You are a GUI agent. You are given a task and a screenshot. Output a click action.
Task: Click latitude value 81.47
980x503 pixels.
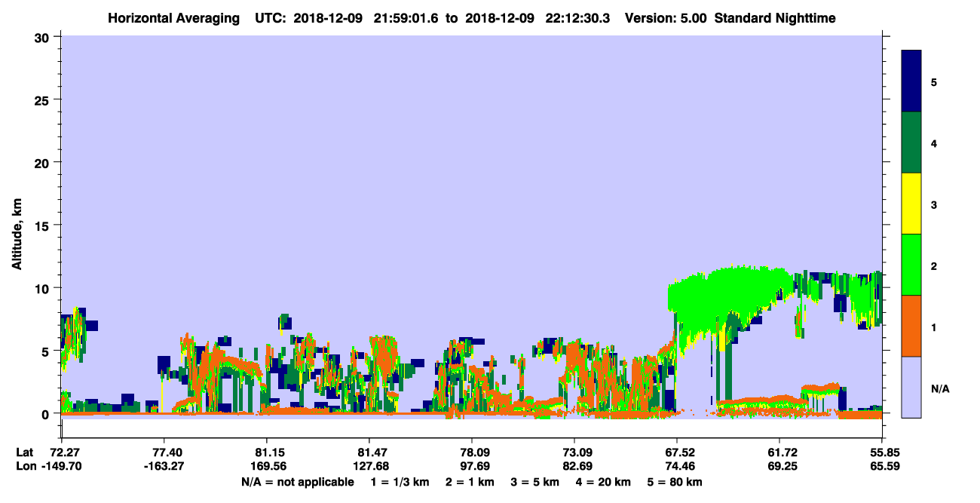pos(369,452)
